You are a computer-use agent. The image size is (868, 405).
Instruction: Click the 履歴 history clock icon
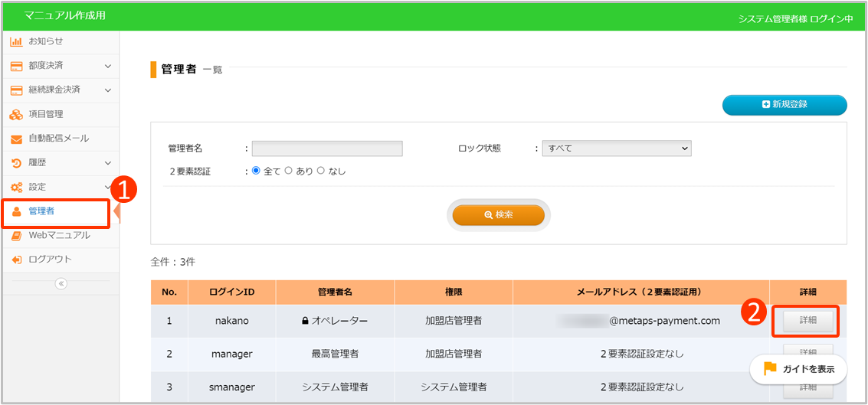point(16,163)
